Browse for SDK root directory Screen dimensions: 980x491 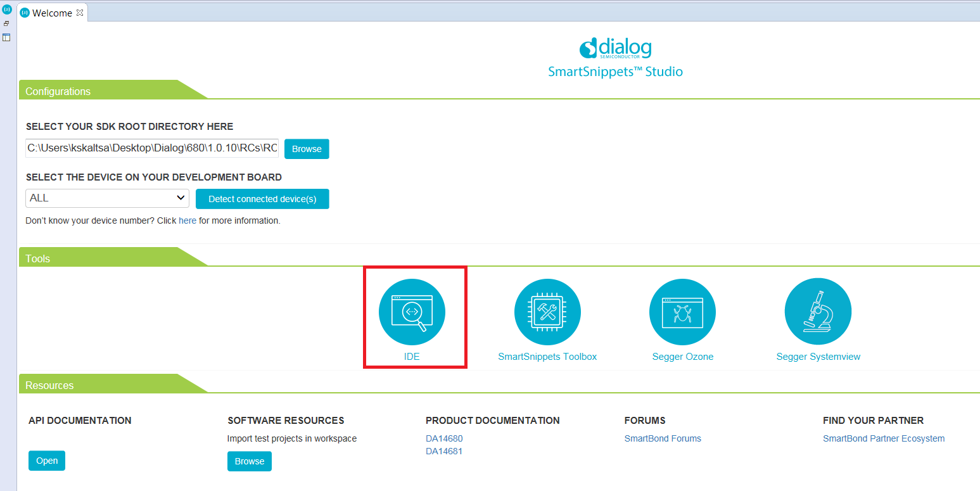307,149
